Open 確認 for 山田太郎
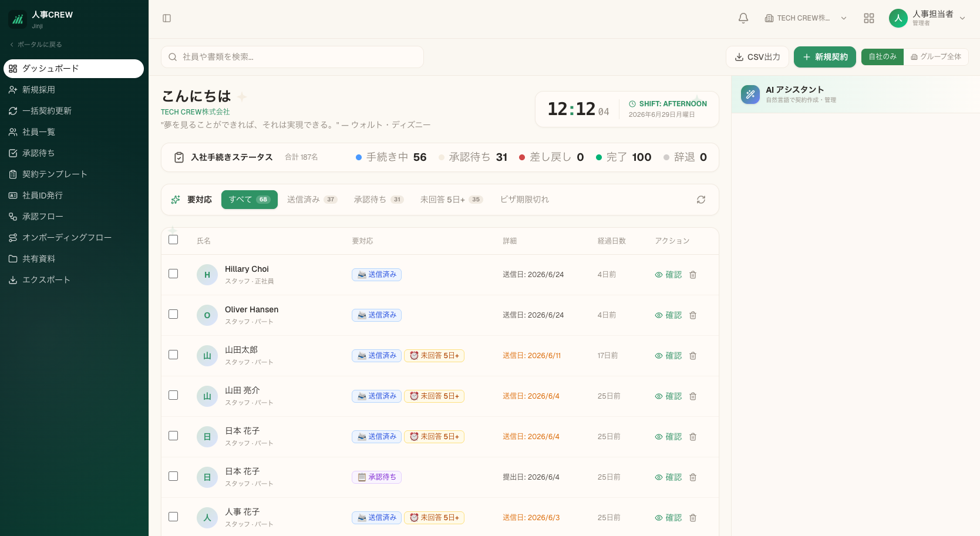This screenshot has height=536, width=980. [668, 356]
